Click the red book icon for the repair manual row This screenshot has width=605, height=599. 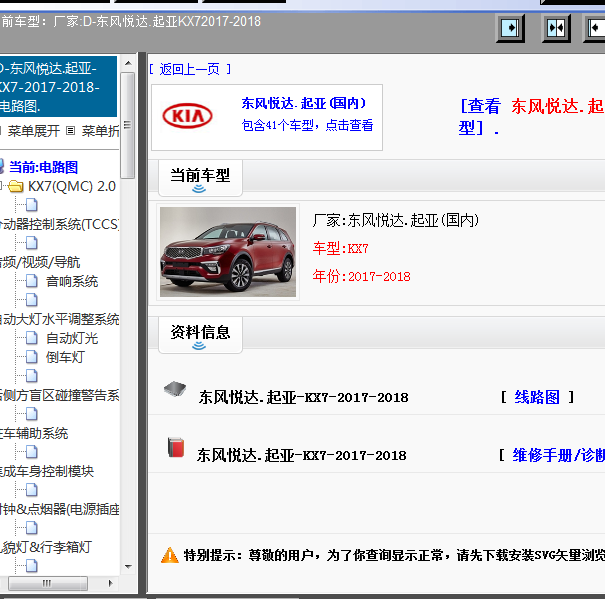(x=176, y=448)
